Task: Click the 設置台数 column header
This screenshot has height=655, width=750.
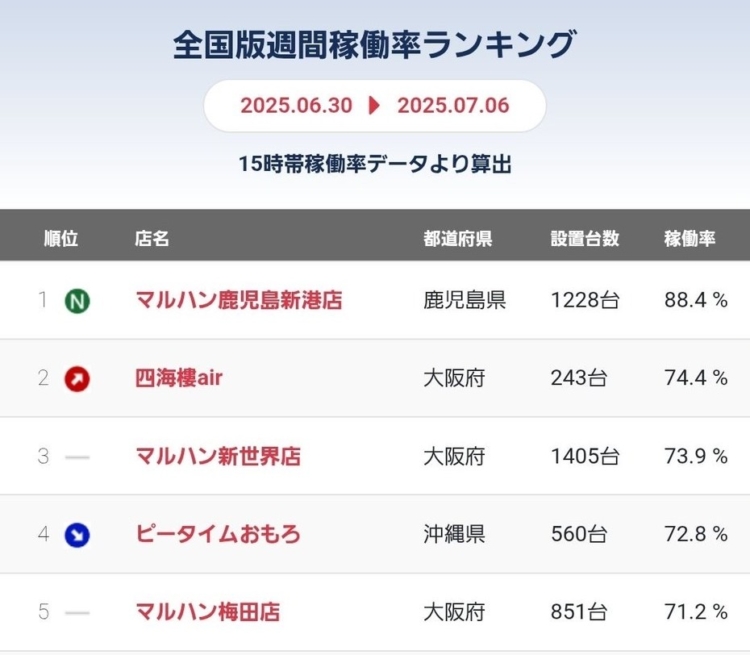Action: click(585, 238)
